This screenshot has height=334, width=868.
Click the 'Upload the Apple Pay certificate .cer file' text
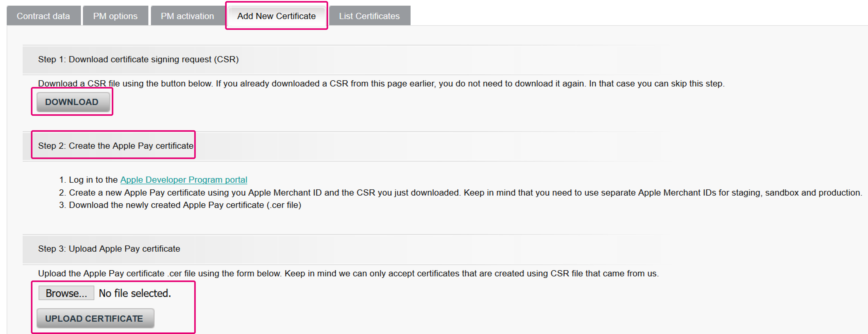point(348,273)
